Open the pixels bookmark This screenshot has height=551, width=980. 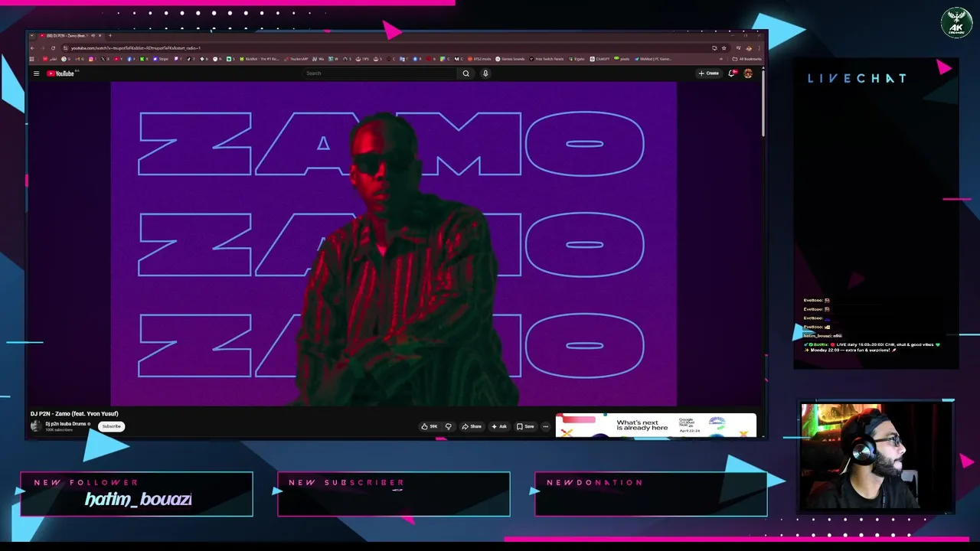(x=622, y=59)
